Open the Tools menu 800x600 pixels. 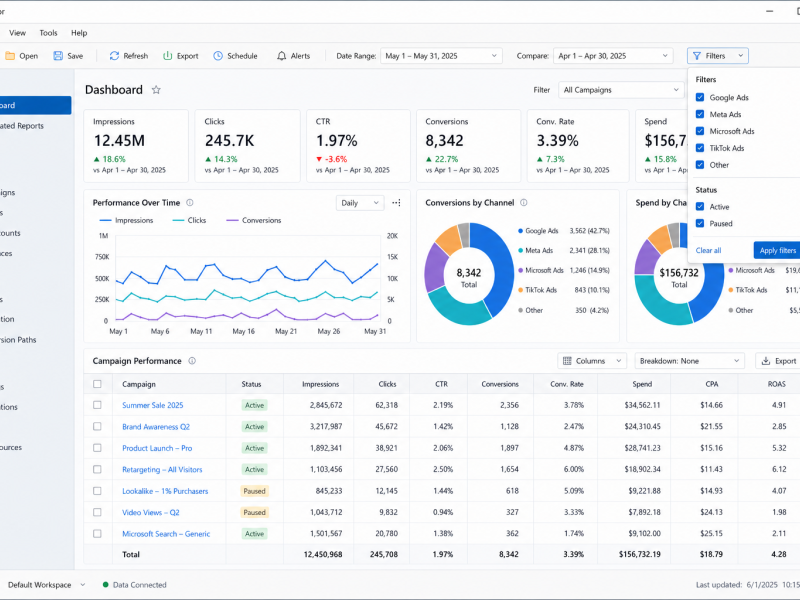pyautogui.click(x=48, y=33)
